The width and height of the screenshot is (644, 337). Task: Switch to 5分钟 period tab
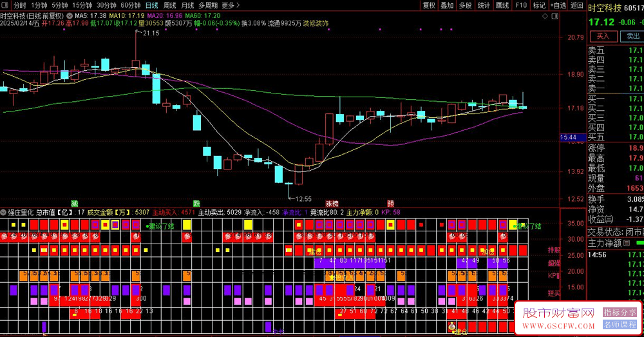(x=60, y=5)
